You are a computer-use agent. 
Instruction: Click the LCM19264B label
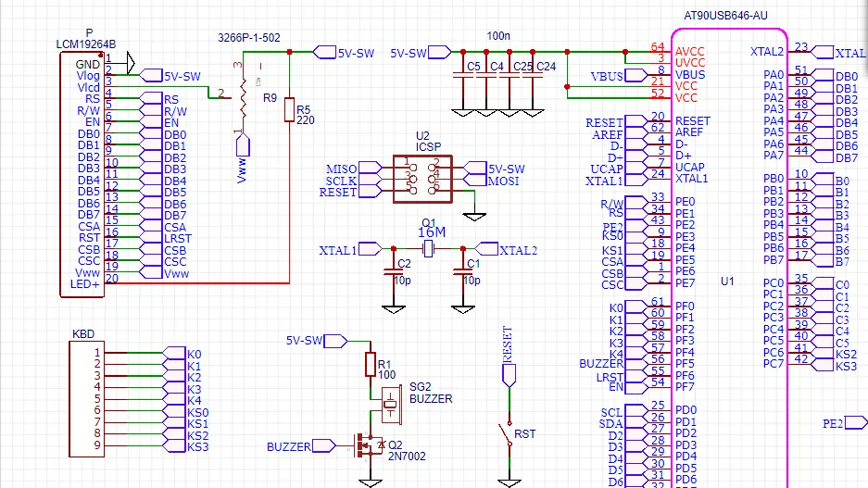click(86, 44)
